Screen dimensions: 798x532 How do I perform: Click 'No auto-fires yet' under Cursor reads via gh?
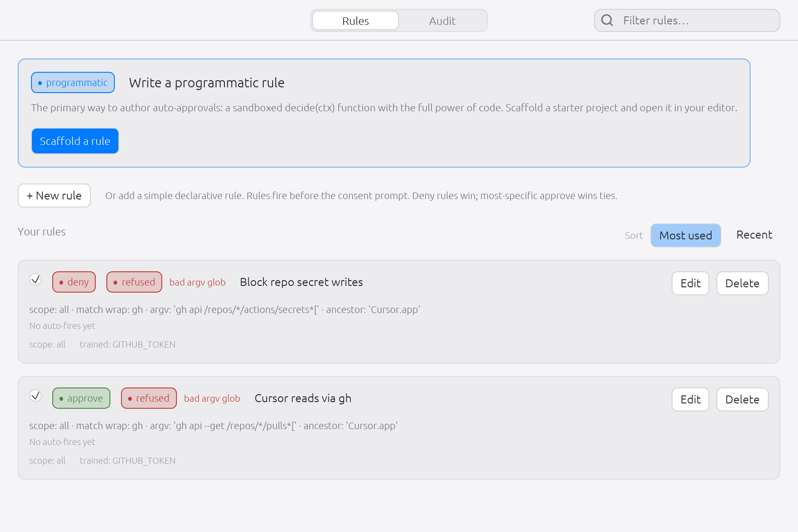pos(62,442)
